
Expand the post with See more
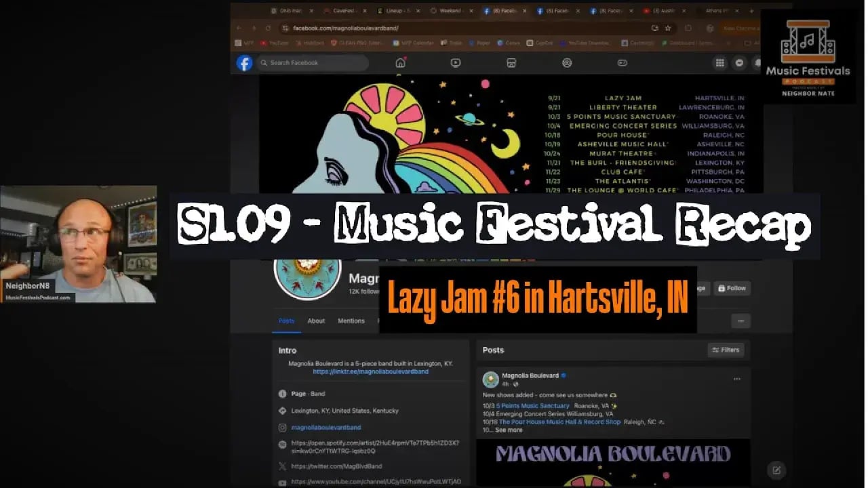[x=509, y=430]
